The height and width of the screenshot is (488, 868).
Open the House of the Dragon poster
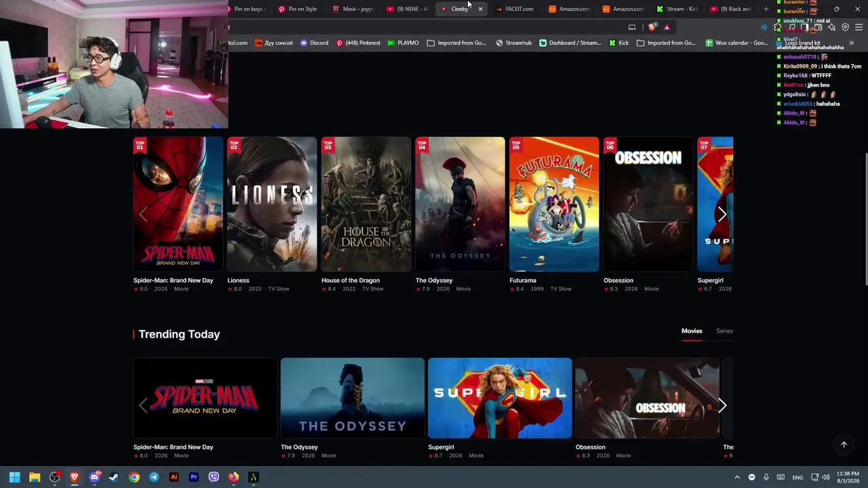click(x=366, y=204)
